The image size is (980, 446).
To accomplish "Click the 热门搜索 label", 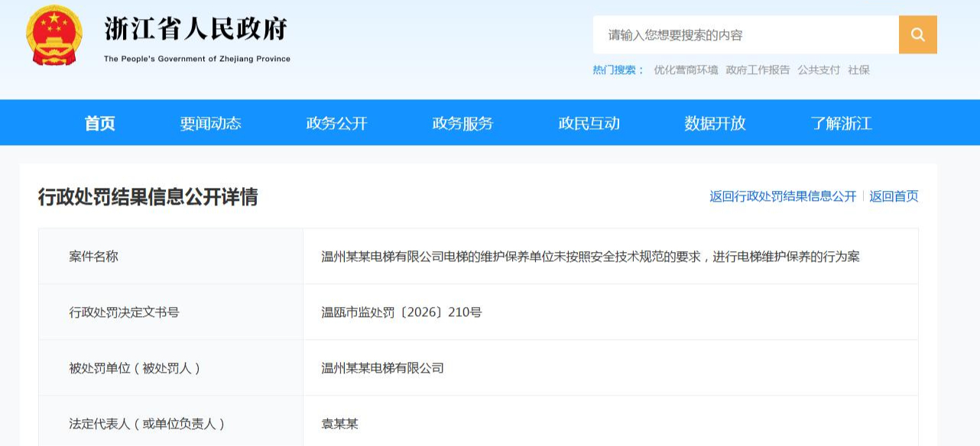I will (x=618, y=69).
